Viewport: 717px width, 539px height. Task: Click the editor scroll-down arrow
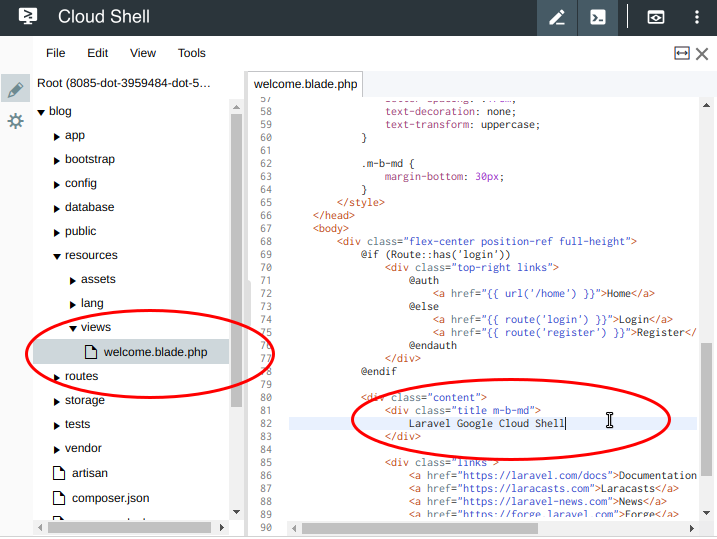coord(706,513)
